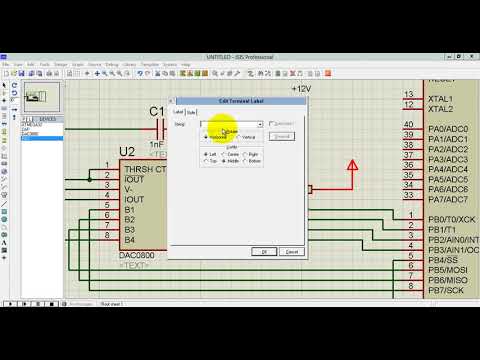Click the Wire Autorouter toolbar icon
This screenshot has height=360, width=480.
coord(250,73)
